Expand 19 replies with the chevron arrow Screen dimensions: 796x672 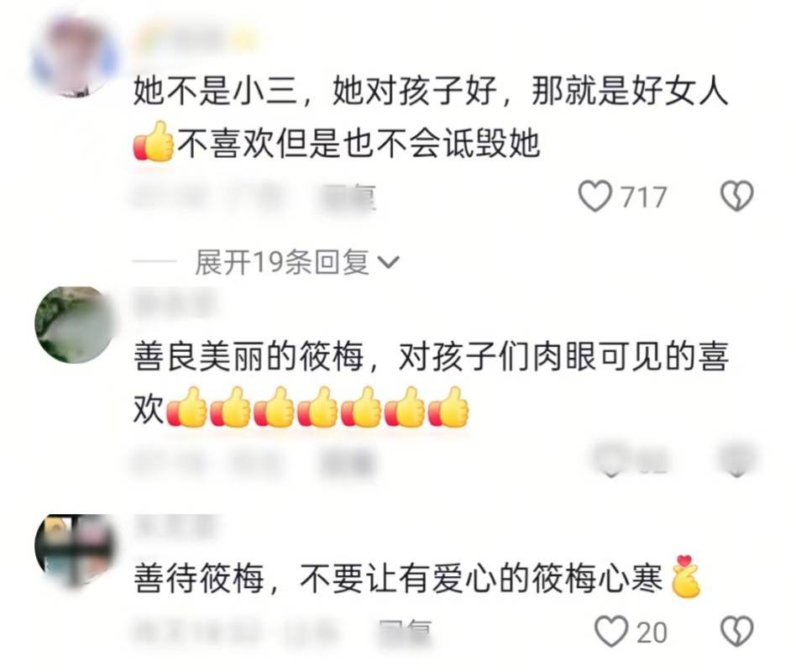389,263
